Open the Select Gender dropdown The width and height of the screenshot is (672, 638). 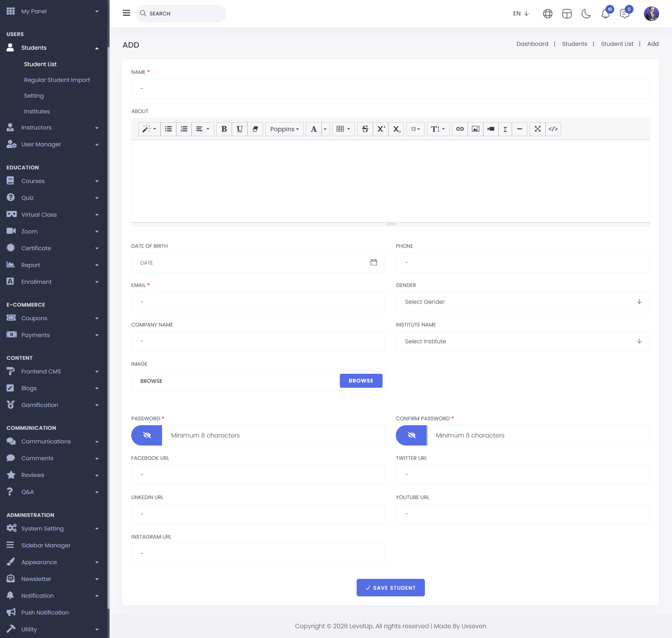pyautogui.click(x=523, y=302)
